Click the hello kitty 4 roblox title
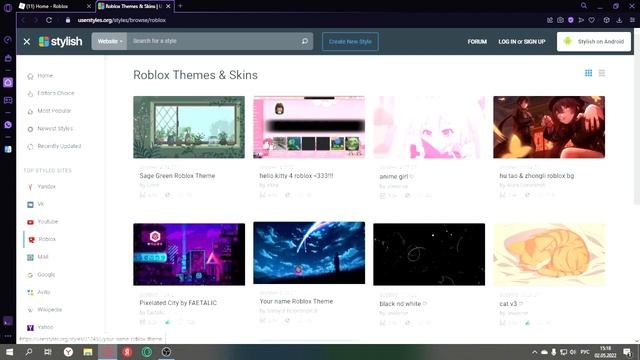 tap(296, 176)
